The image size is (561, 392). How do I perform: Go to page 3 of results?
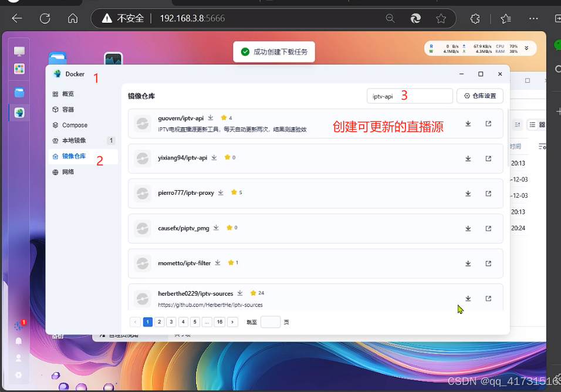click(171, 322)
